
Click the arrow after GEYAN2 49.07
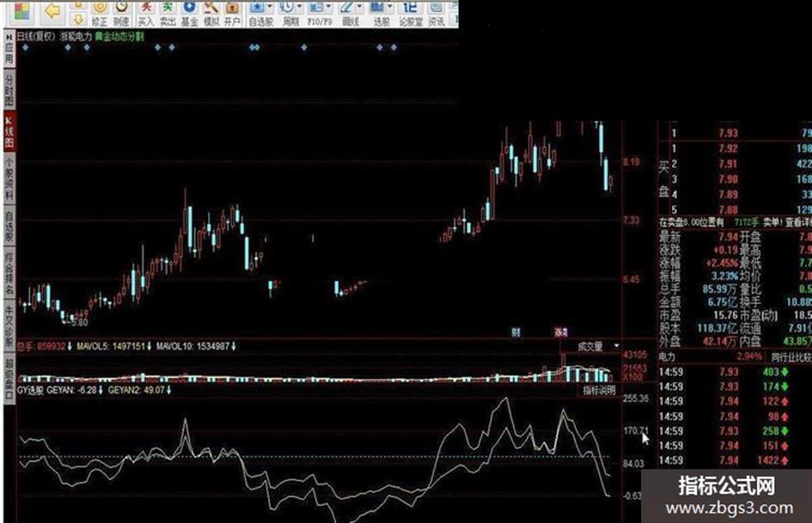click(168, 389)
